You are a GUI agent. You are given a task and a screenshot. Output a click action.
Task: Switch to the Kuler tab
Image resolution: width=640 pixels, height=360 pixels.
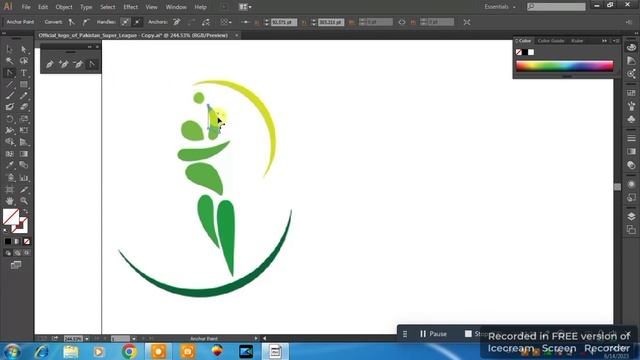pyautogui.click(x=577, y=41)
